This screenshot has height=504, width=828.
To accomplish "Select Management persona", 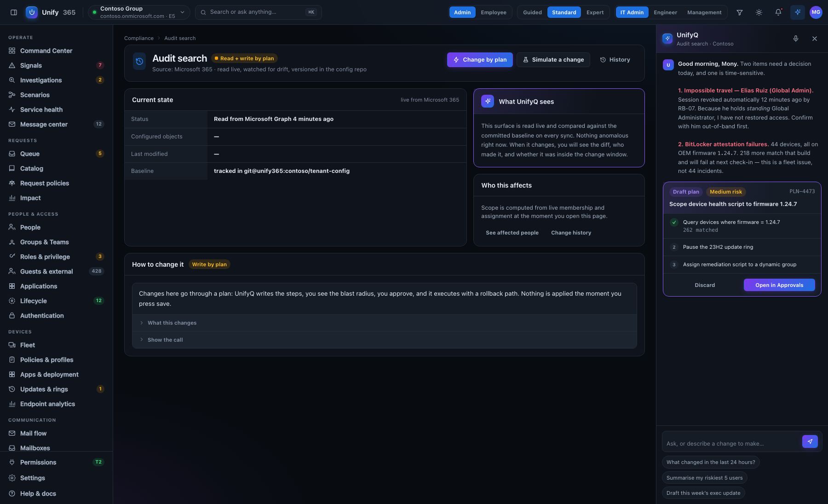I will (704, 12).
